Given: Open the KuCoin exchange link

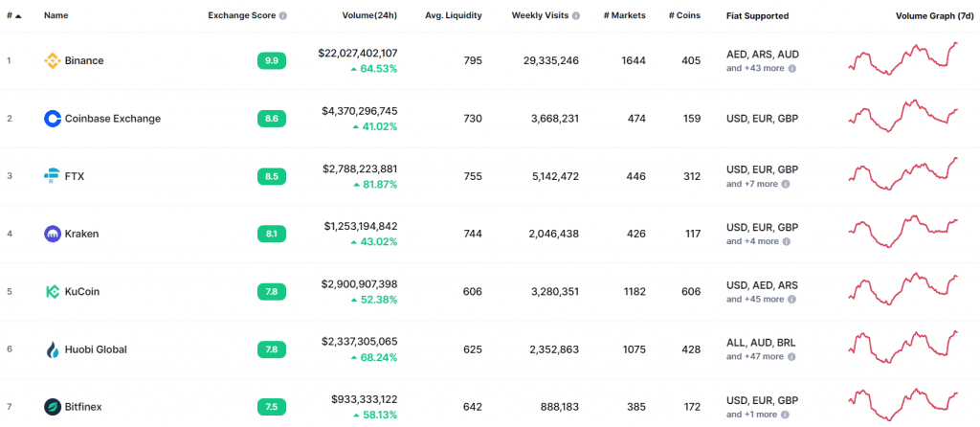Looking at the screenshot, I should point(82,291).
